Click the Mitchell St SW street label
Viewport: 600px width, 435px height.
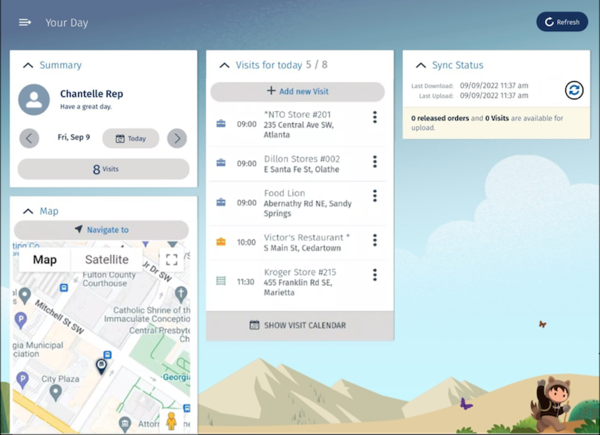pos(59,317)
